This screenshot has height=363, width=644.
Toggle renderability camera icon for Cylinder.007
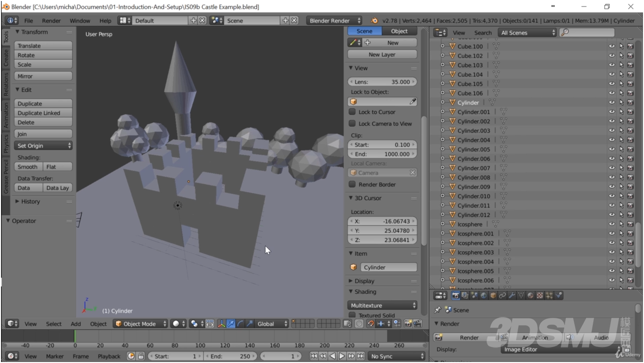[x=630, y=168]
